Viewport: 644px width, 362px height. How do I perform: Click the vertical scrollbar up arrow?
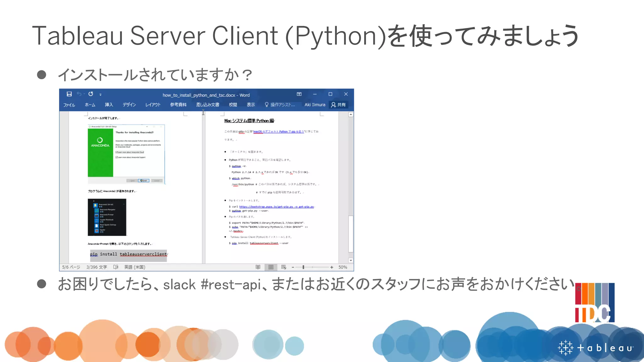tap(351, 115)
